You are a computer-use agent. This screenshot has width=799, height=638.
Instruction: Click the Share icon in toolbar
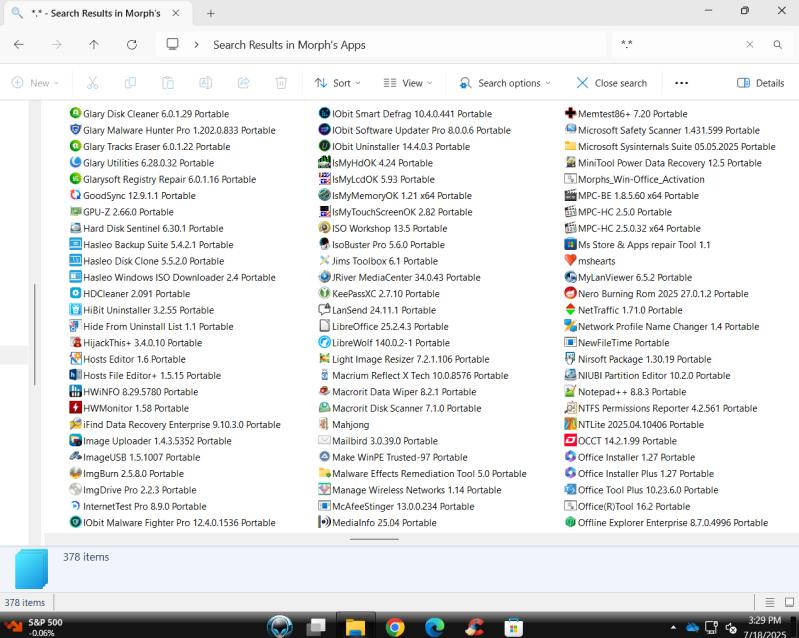[244, 83]
